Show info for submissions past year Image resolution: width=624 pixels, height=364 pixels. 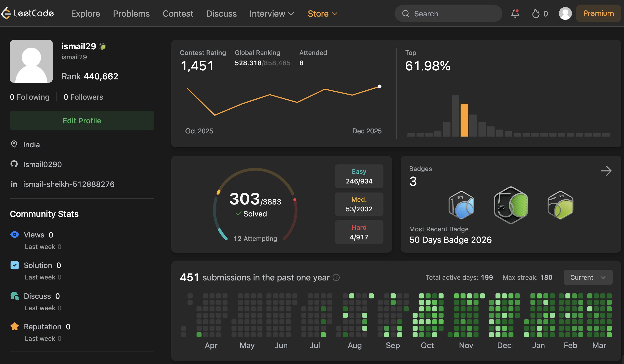pos(336,278)
